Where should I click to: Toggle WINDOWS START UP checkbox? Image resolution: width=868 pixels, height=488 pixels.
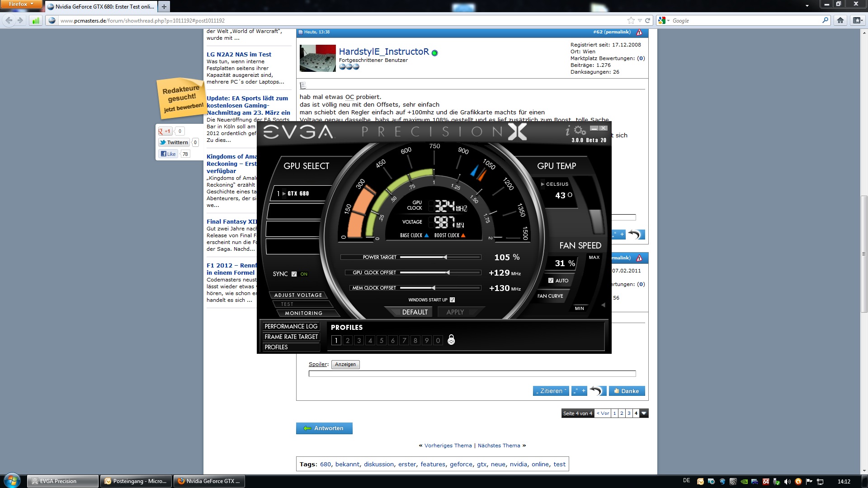[x=453, y=300]
